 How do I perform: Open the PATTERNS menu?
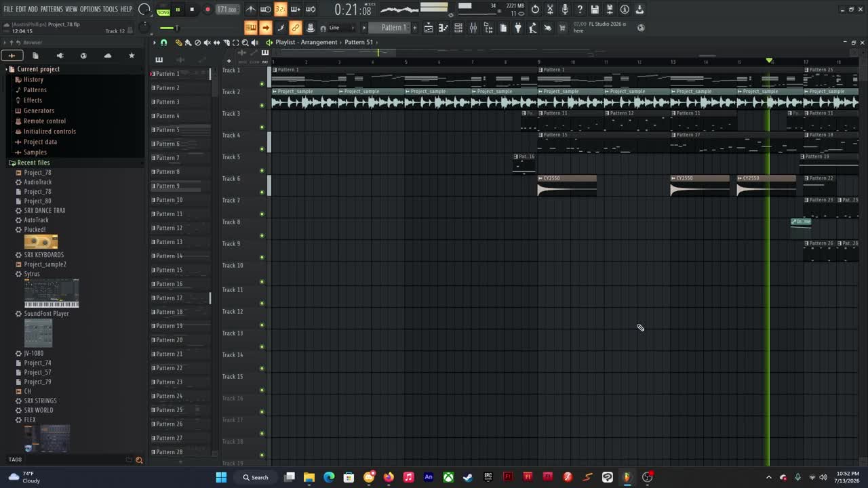pos(52,9)
